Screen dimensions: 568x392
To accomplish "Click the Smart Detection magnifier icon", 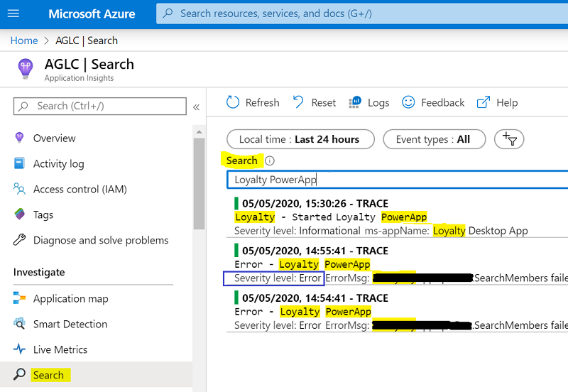I will [19, 324].
